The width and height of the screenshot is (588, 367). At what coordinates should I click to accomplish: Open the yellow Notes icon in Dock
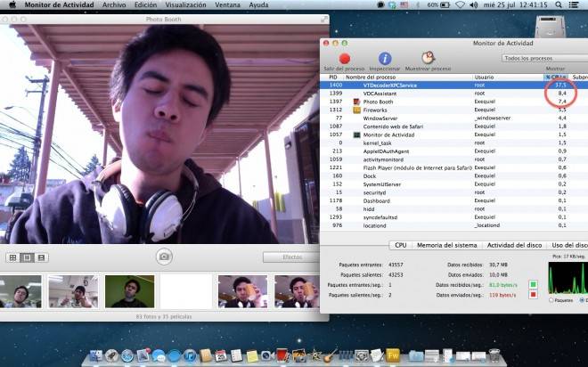point(252,356)
